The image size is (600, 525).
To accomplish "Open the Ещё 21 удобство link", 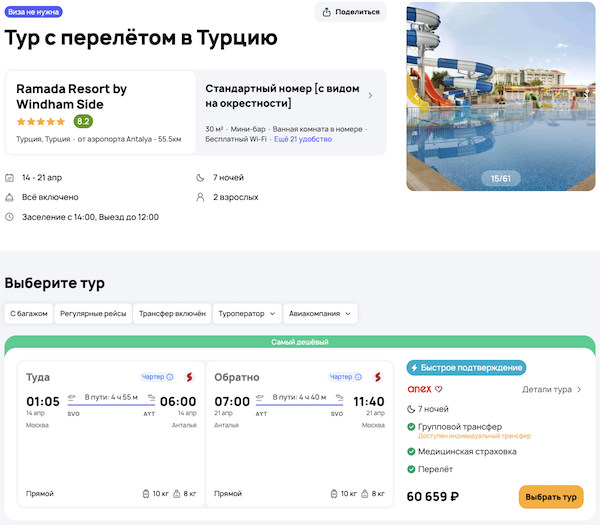I will pos(302,141).
